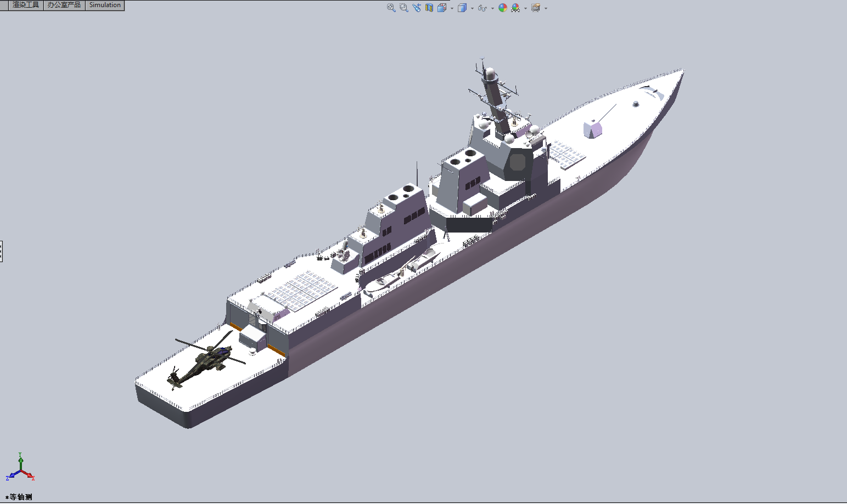
Task: Click Display Style cube icon
Action: [x=462, y=8]
